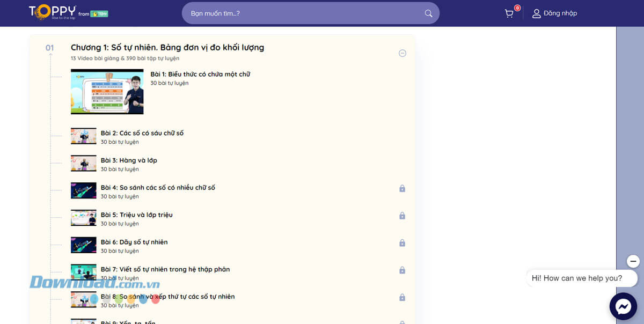Screen dimensions: 644x324
Task: Click the Đăng nhập login link
Action: point(560,13)
